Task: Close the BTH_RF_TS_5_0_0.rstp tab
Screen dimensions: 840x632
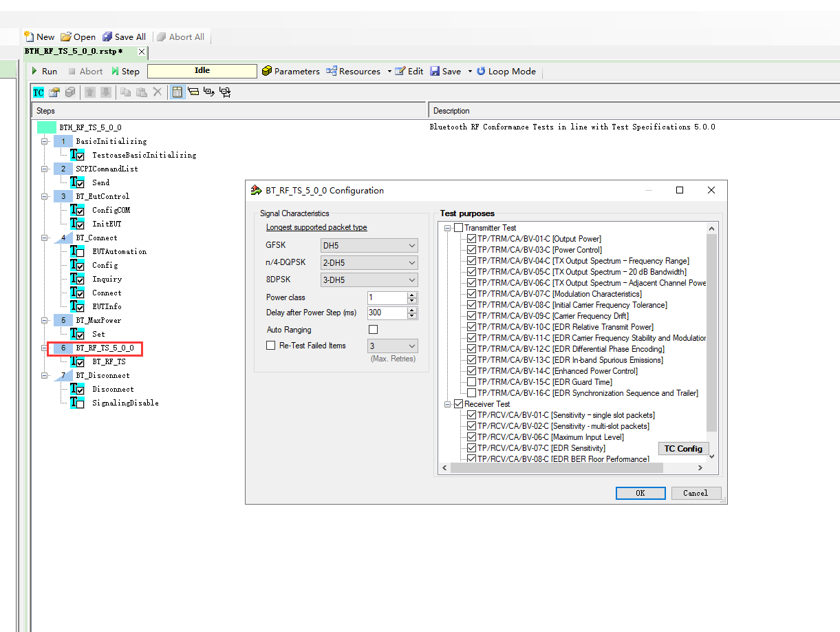Action: pyautogui.click(x=142, y=52)
